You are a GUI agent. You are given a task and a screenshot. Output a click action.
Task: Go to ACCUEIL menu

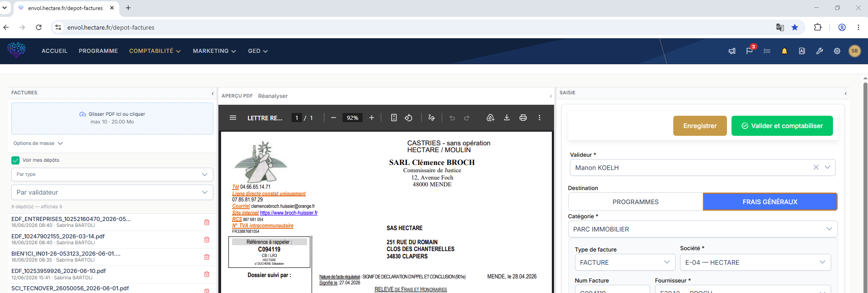pos(55,51)
